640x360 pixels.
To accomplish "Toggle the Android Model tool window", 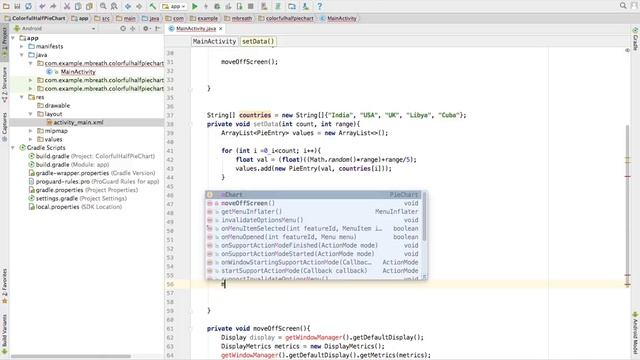I will coord(635,333).
